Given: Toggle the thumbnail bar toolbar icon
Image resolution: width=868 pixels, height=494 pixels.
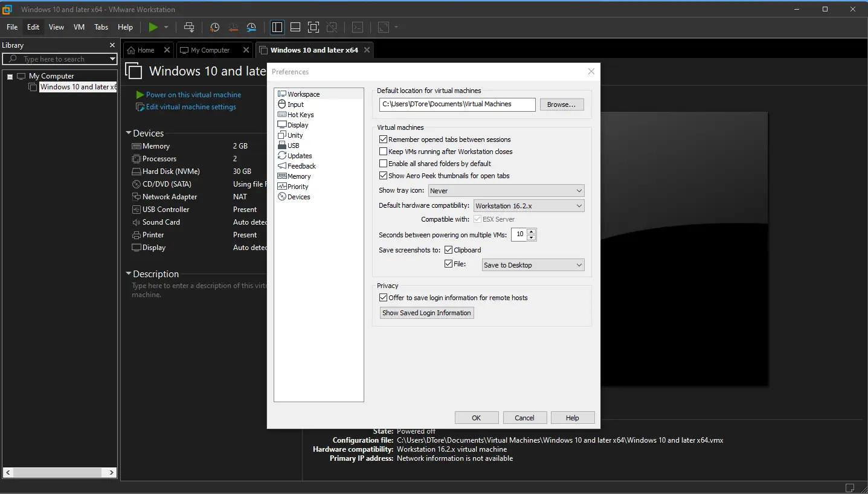Looking at the screenshot, I should (295, 27).
